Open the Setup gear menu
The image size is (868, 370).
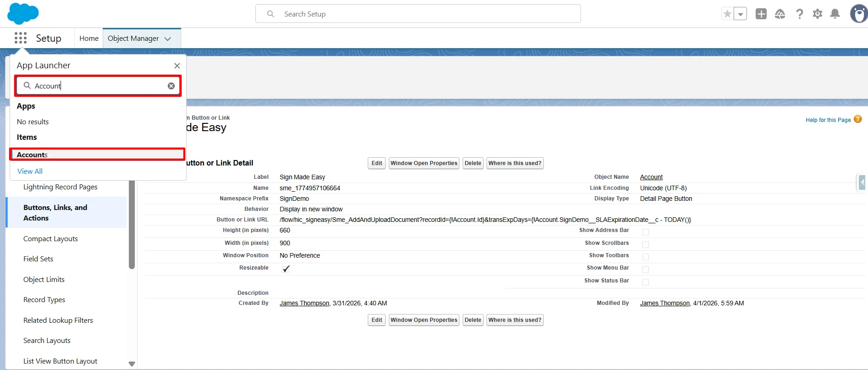(818, 14)
